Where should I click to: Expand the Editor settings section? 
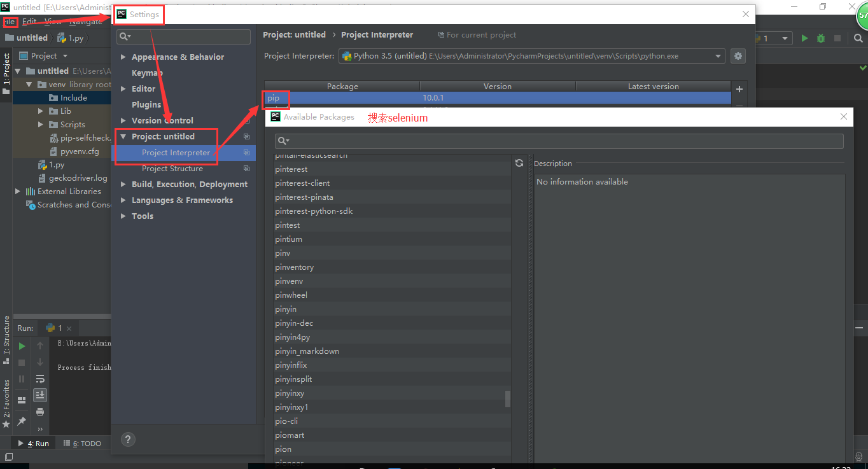pyautogui.click(x=123, y=89)
